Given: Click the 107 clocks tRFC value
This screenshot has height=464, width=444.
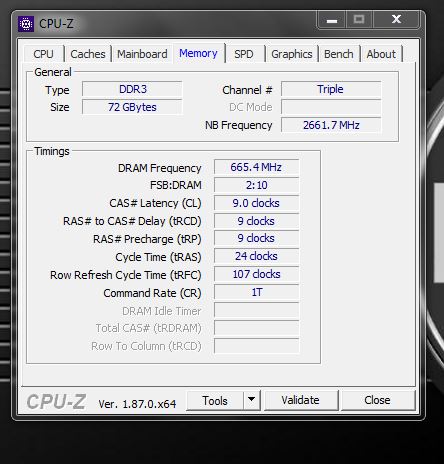Looking at the screenshot, I should click(x=256, y=274).
